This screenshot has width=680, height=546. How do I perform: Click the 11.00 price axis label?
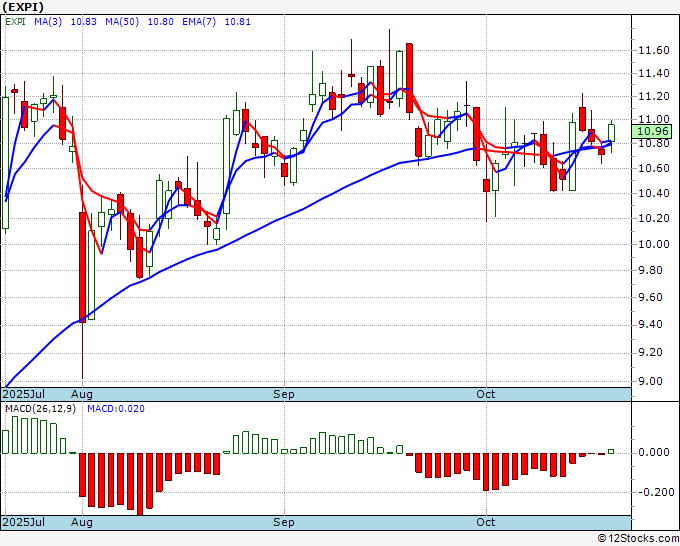pos(654,119)
